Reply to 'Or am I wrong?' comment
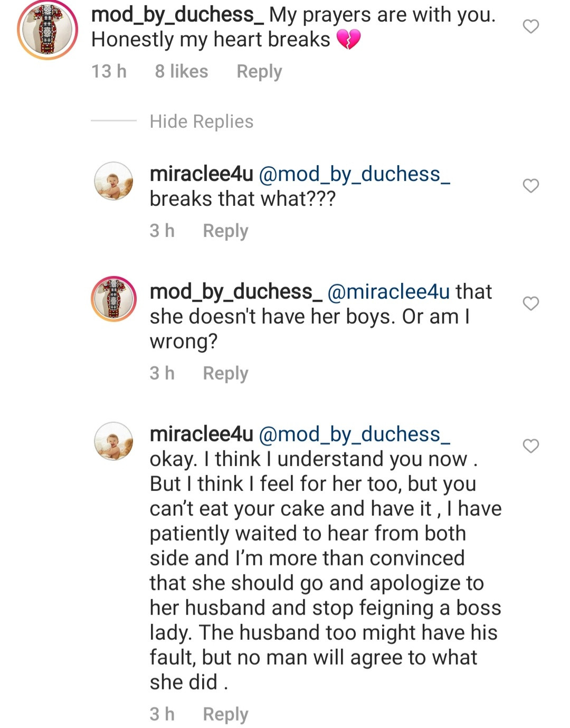Viewport: 570px width, 728px height. [225, 373]
